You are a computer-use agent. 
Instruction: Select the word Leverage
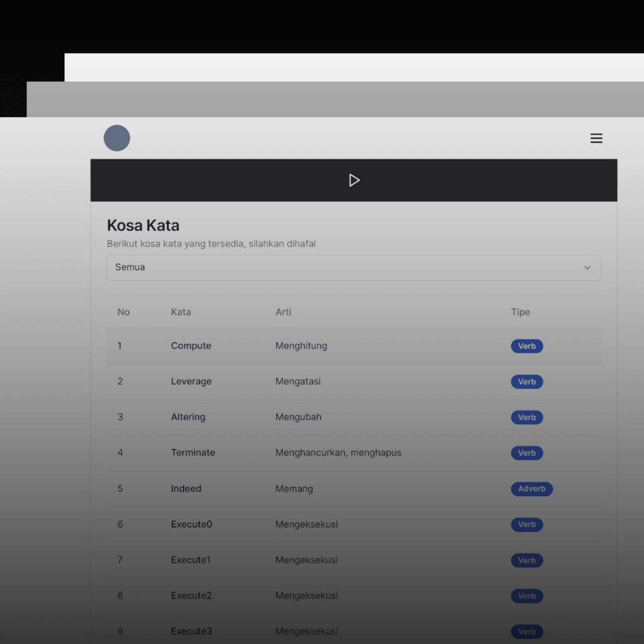(x=191, y=382)
